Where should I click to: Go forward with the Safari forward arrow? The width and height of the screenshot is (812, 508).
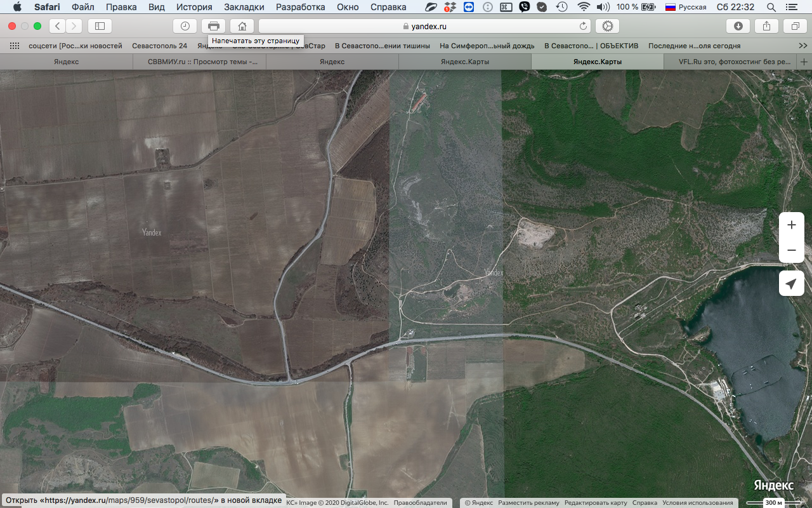click(74, 26)
